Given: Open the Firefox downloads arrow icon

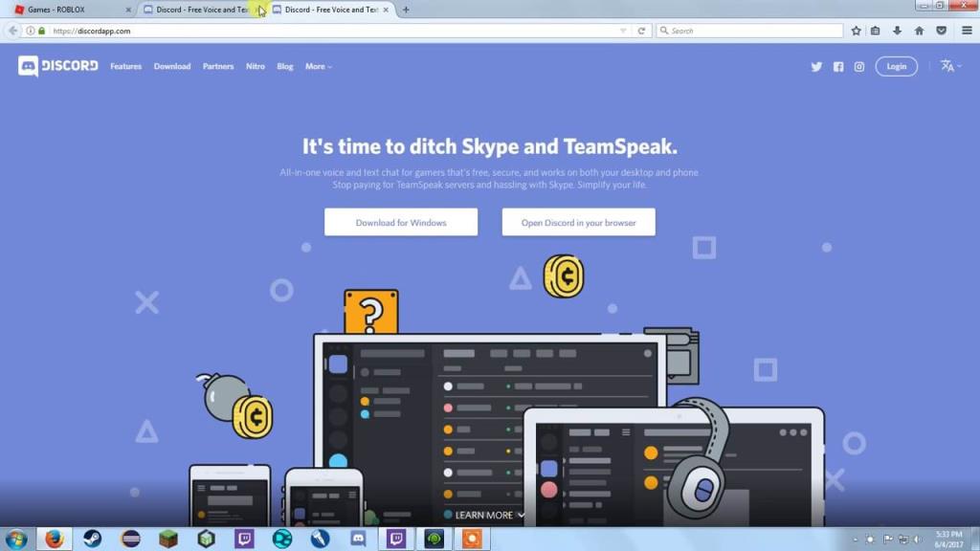Looking at the screenshot, I should click(x=897, y=31).
